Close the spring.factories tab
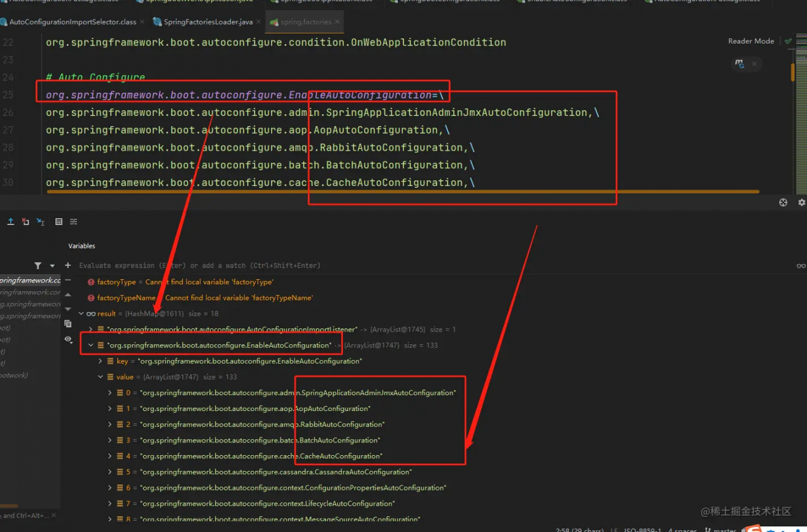 (337, 22)
